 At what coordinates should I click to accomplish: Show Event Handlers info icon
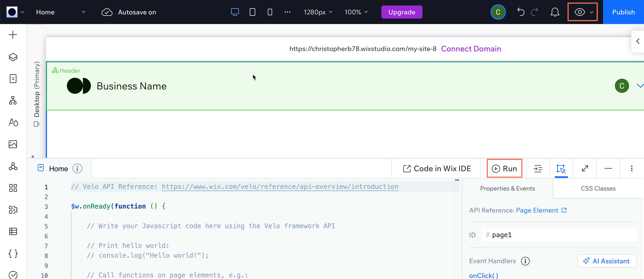click(525, 261)
